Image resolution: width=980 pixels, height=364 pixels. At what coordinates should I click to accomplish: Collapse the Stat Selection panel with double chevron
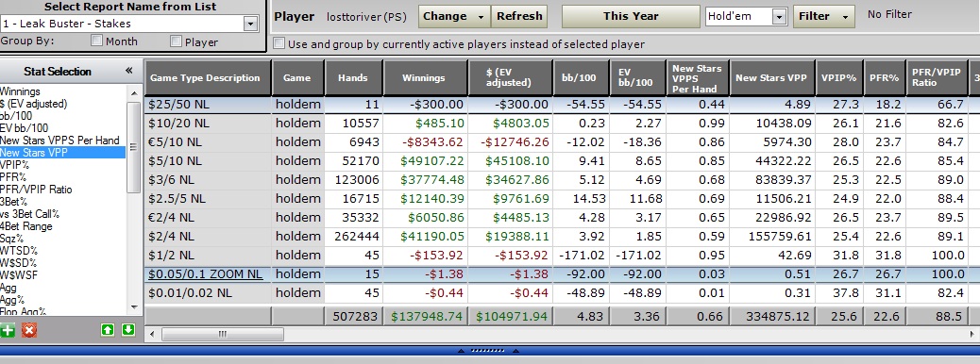[x=128, y=71]
